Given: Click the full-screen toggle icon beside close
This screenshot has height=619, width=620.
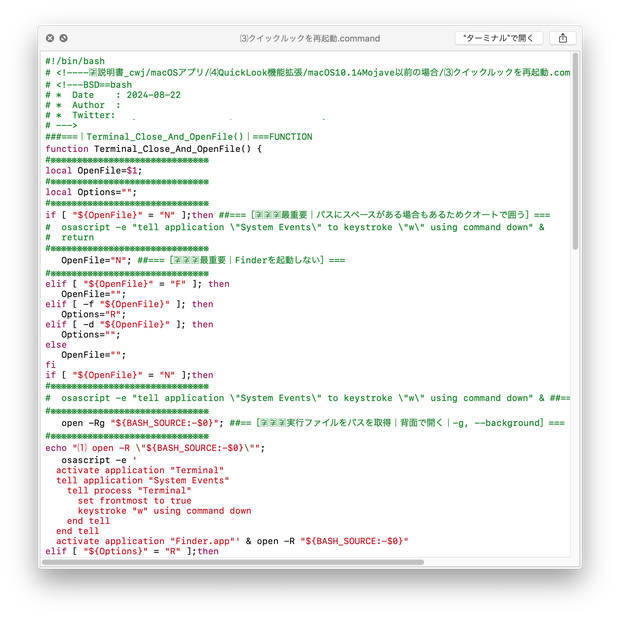Looking at the screenshot, I should point(63,38).
